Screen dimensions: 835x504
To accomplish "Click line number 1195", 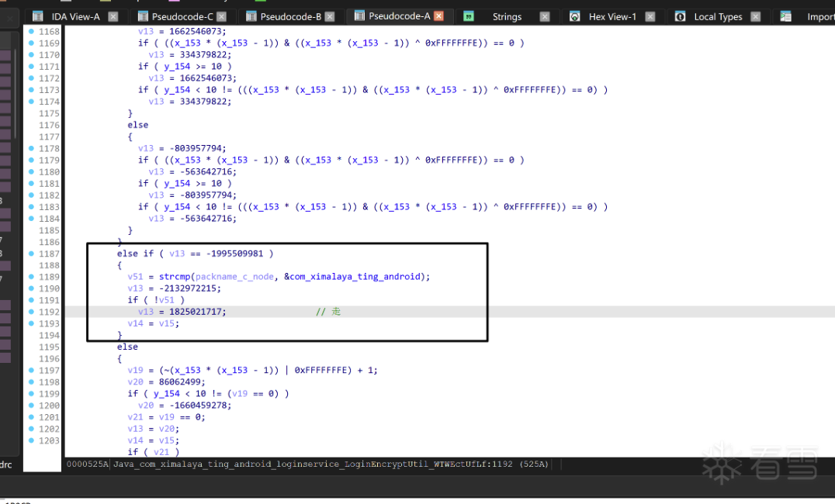I will tap(49, 347).
